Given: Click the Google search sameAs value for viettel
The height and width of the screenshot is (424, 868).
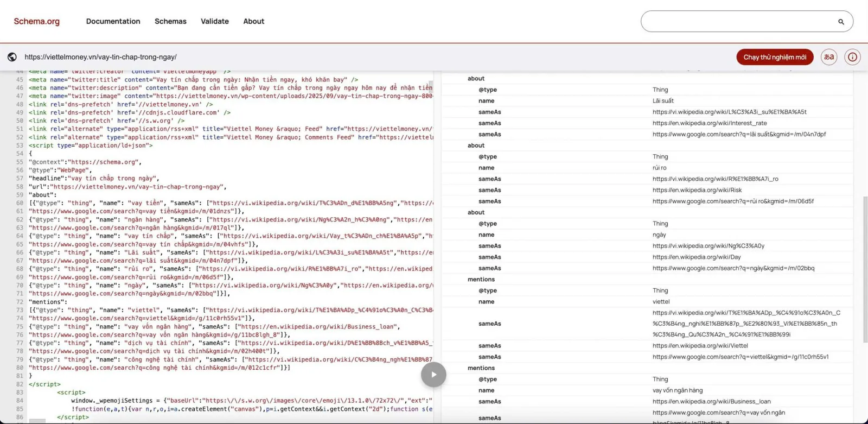Looking at the screenshot, I should point(741,357).
